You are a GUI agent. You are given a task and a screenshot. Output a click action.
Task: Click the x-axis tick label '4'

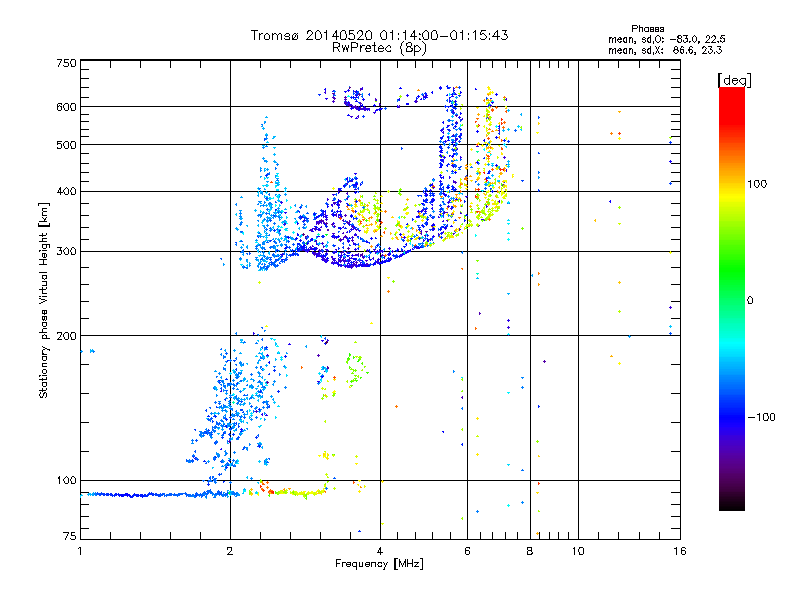pos(380,551)
